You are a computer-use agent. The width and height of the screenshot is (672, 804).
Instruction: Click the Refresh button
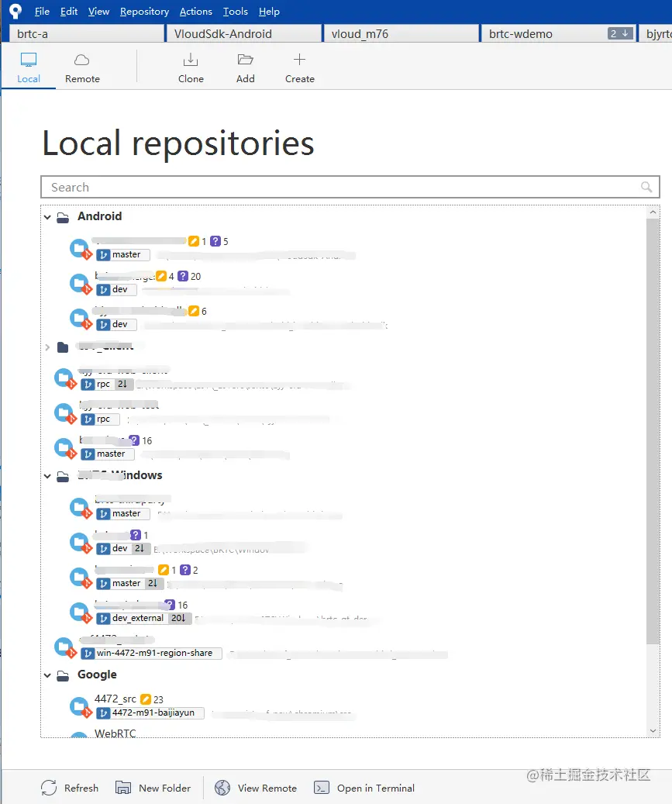point(70,788)
